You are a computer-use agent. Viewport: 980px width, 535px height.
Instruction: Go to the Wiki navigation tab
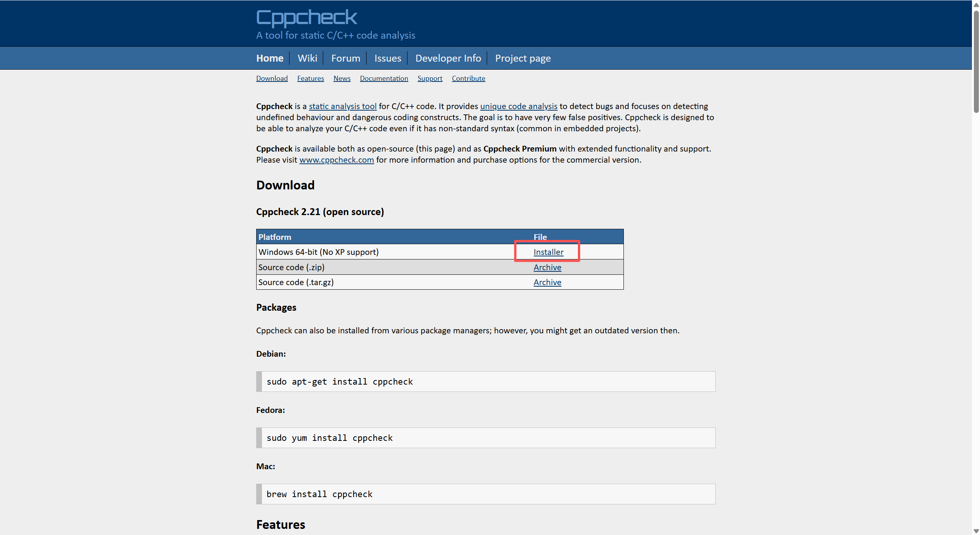[x=307, y=58]
